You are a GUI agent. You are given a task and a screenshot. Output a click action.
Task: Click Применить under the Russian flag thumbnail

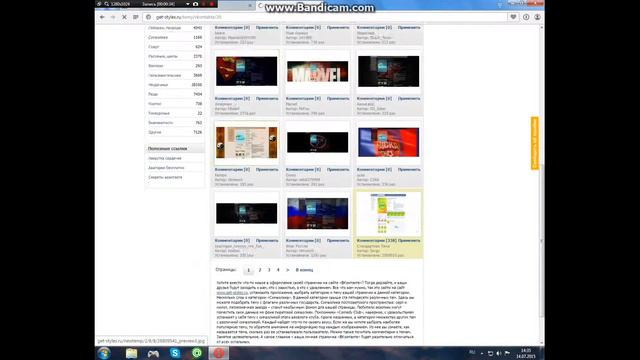(338, 240)
